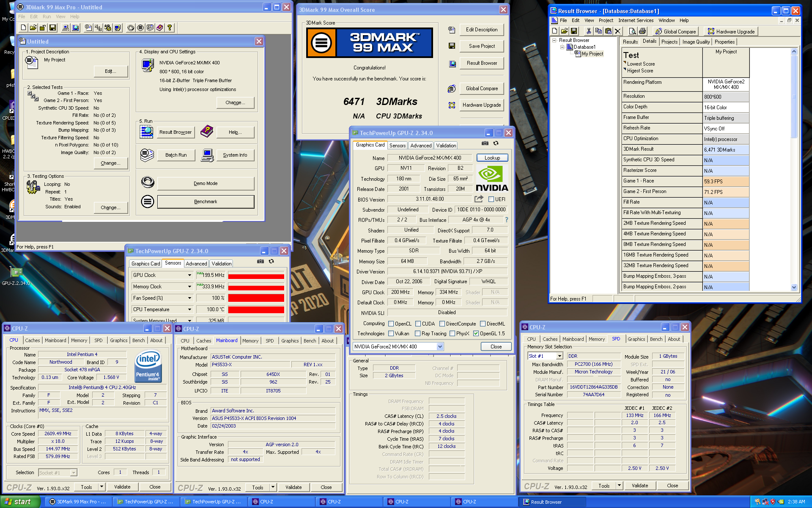Open the Socket #1 selection dropdown in CPU-Z
The width and height of the screenshot is (812, 508).
74,473
